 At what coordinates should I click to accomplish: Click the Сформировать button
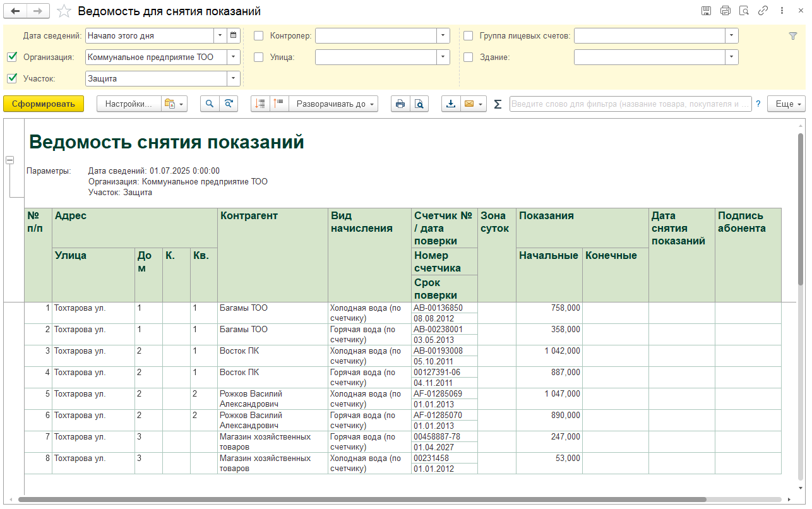pos(44,104)
